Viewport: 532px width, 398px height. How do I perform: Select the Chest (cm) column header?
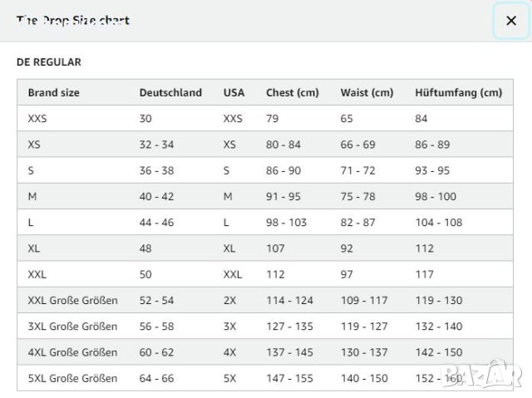[292, 93]
